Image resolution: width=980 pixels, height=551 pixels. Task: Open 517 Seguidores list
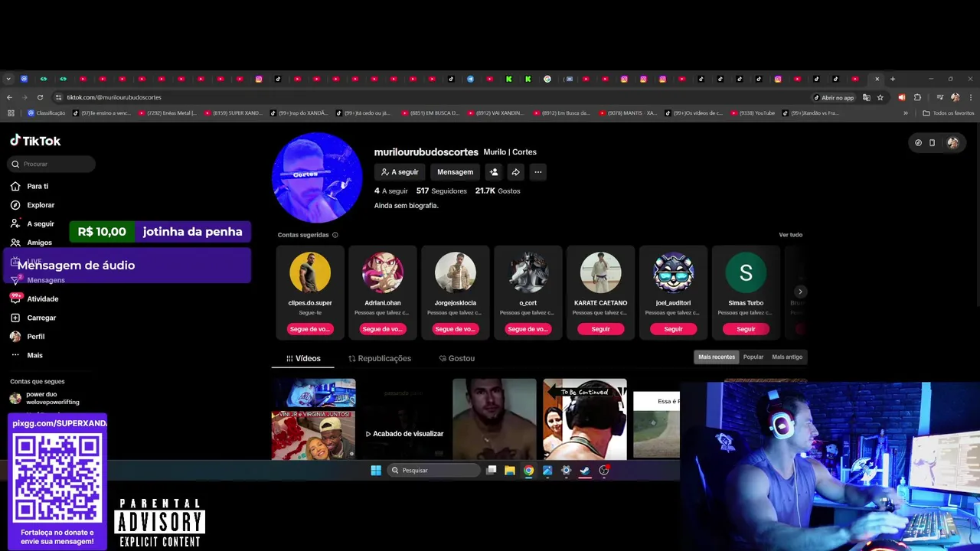(x=441, y=191)
